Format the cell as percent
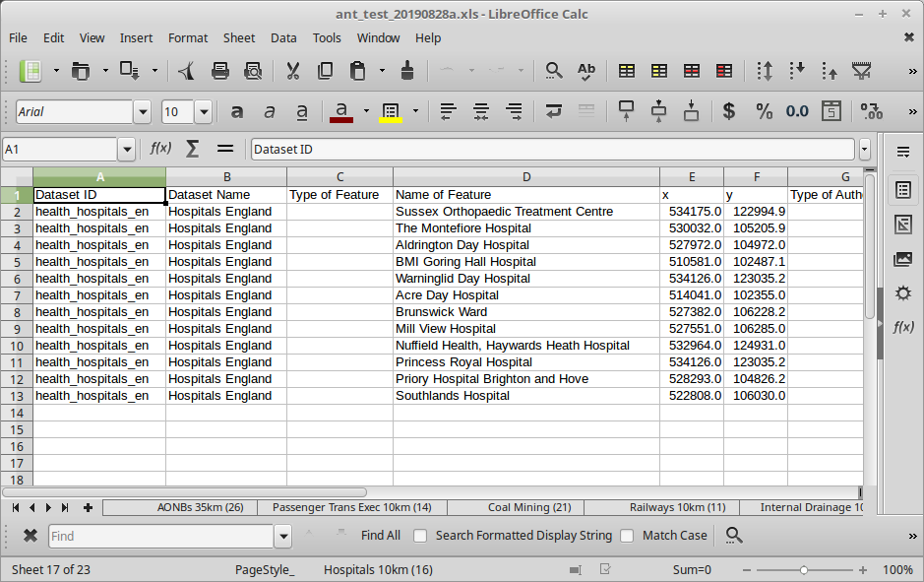The height and width of the screenshot is (582, 924). pyautogui.click(x=765, y=111)
